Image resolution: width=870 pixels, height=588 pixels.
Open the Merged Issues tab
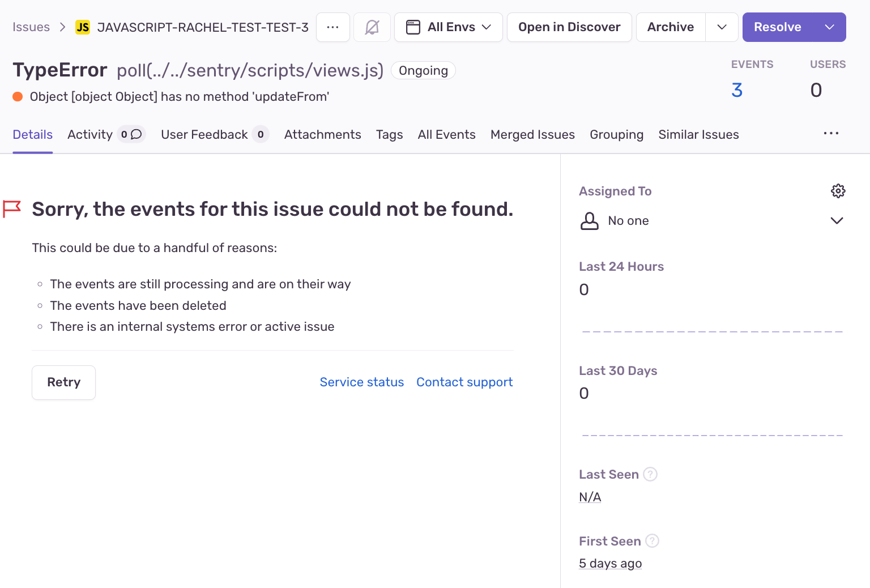point(532,134)
